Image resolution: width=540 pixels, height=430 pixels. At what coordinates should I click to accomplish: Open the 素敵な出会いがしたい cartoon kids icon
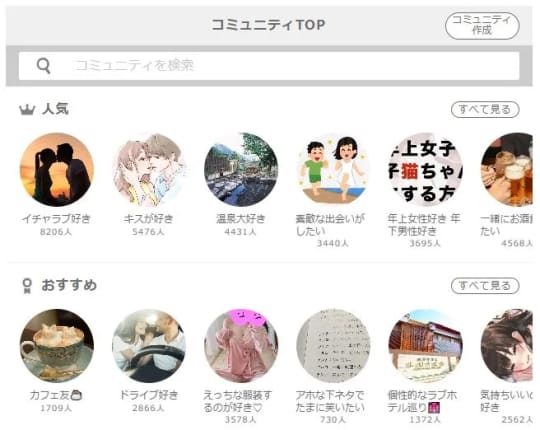(x=333, y=169)
